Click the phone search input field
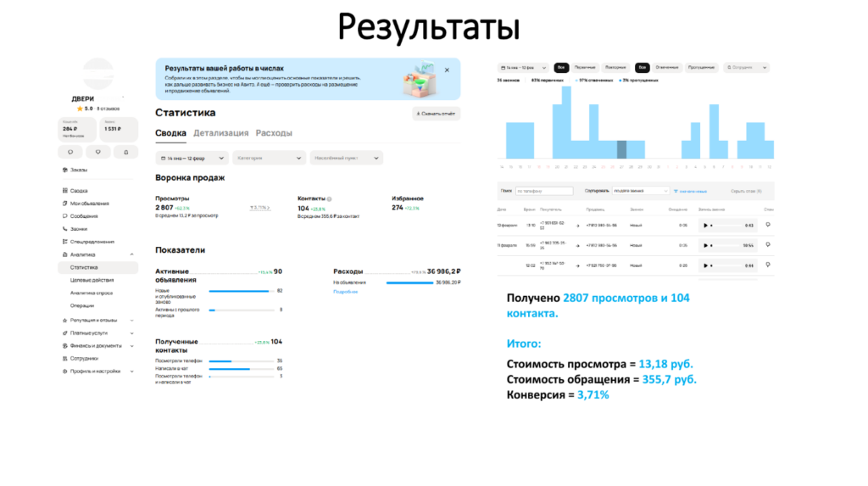 544,191
